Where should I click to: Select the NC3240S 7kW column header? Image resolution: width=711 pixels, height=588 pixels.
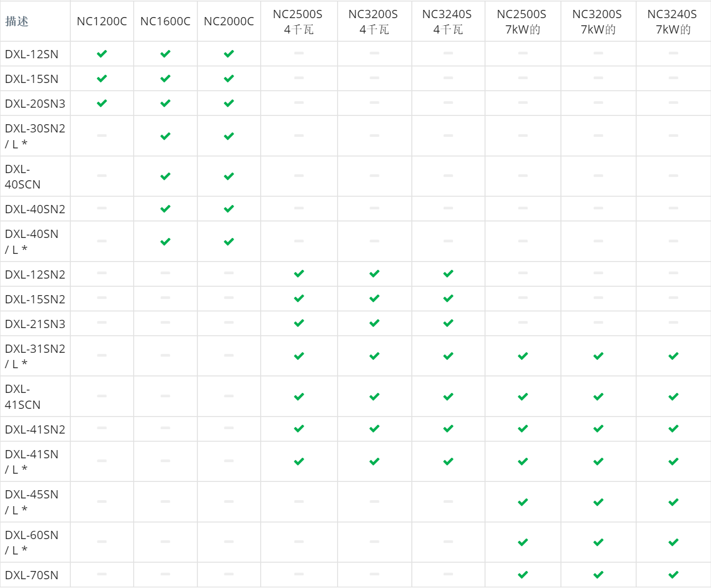point(672,22)
